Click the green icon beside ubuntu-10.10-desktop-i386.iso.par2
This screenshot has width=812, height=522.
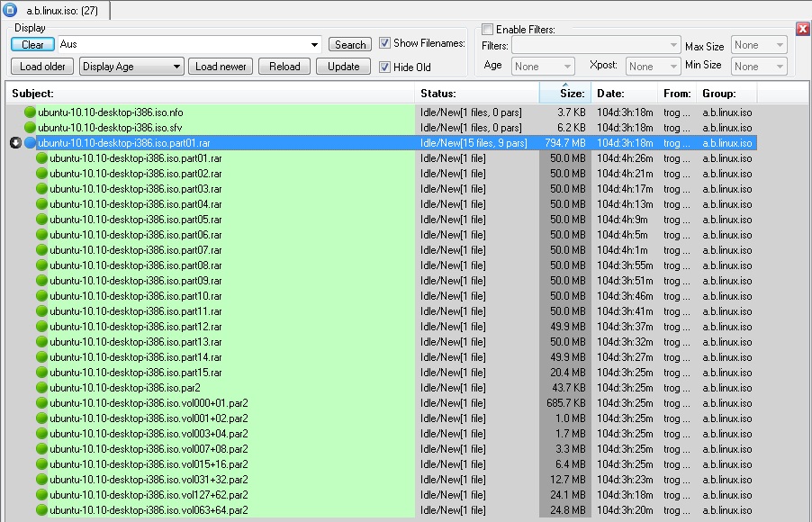coord(42,387)
